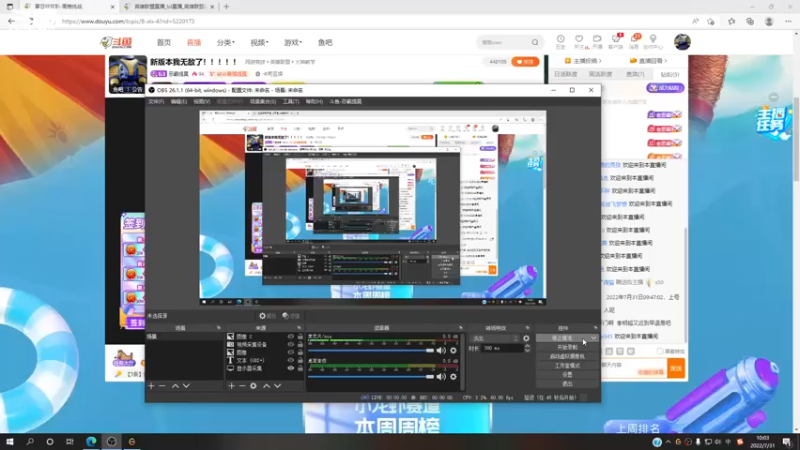The width and height of the screenshot is (800, 450).
Task: Open Douyu 游戏 dropdown menu
Action: pos(293,42)
